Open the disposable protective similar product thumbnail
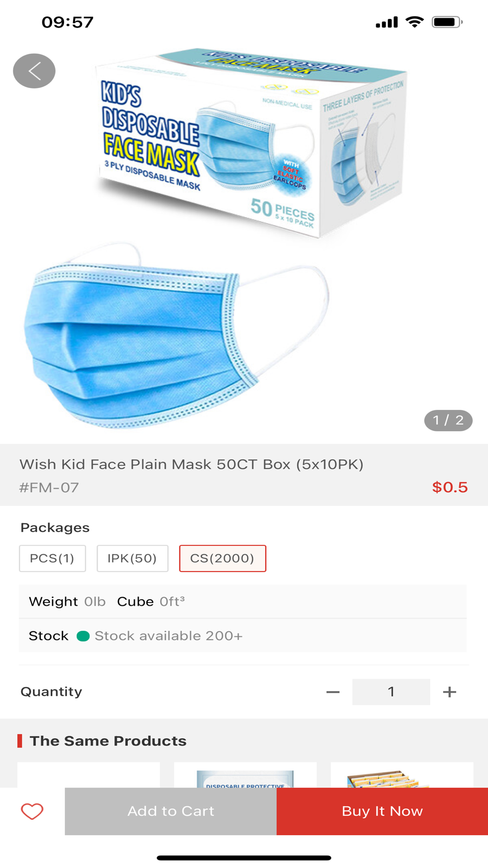Image resolution: width=488 pixels, height=868 pixels. (x=245, y=776)
